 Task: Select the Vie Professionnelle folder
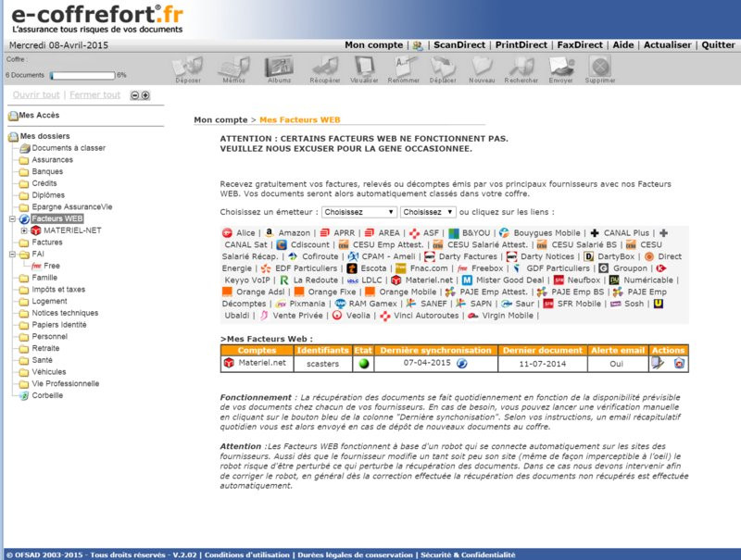pos(66,384)
